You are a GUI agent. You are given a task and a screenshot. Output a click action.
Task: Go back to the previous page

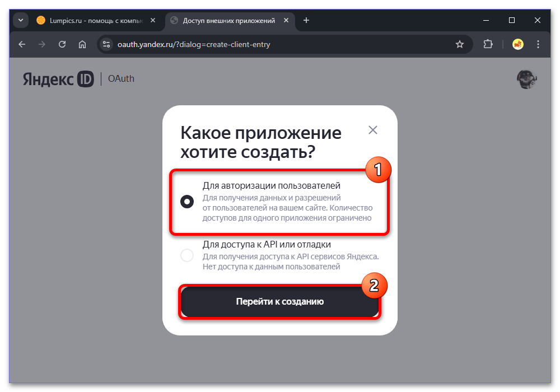22,44
